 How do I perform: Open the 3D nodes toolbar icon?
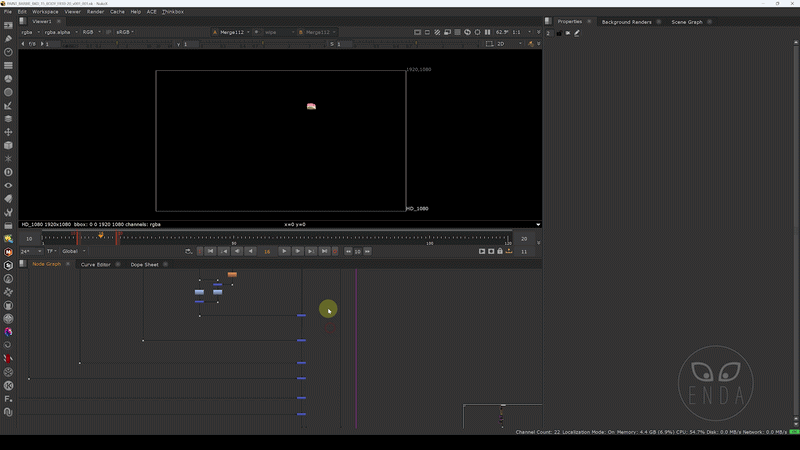click(x=8, y=145)
